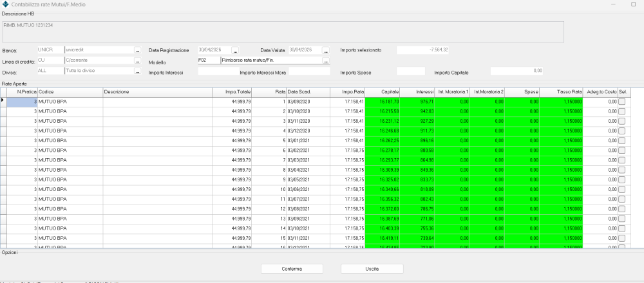Maximize the Contabilizza rate Mutui window
The image size is (644, 283).
[633, 4]
